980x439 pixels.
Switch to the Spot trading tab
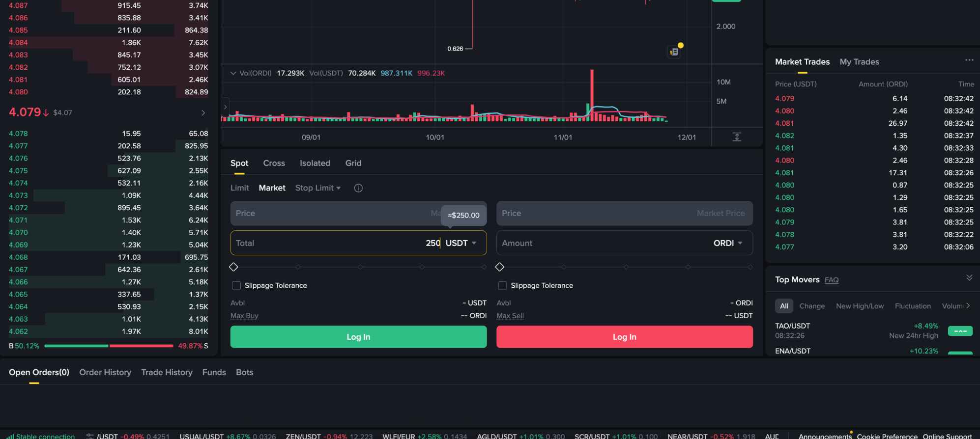tap(239, 163)
